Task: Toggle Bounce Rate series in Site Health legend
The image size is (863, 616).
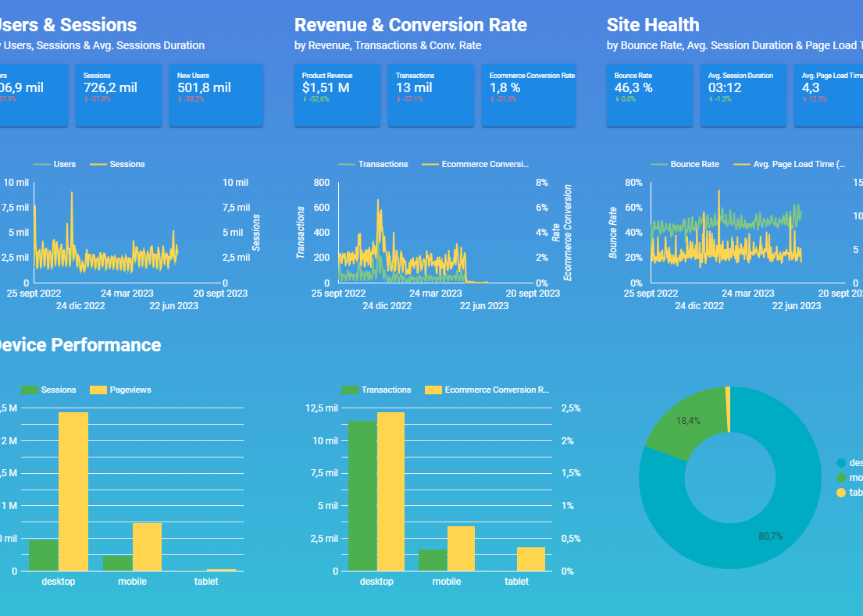Action: 685,164
